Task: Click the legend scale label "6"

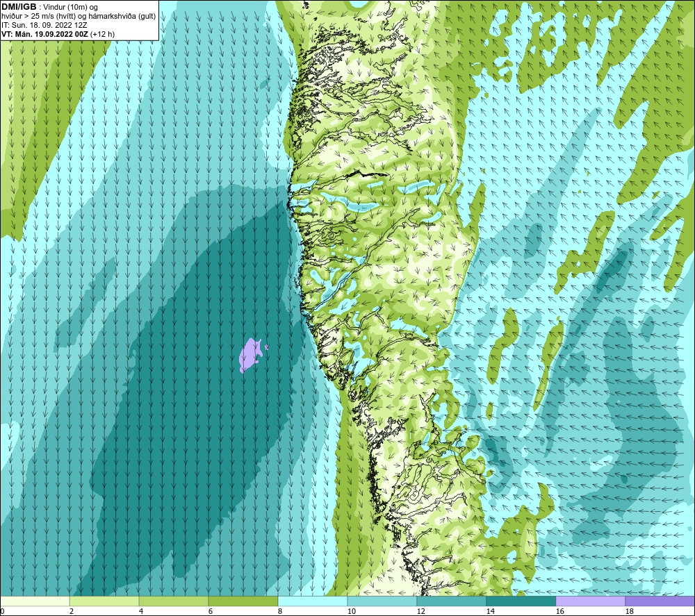Action: [211, 612]
